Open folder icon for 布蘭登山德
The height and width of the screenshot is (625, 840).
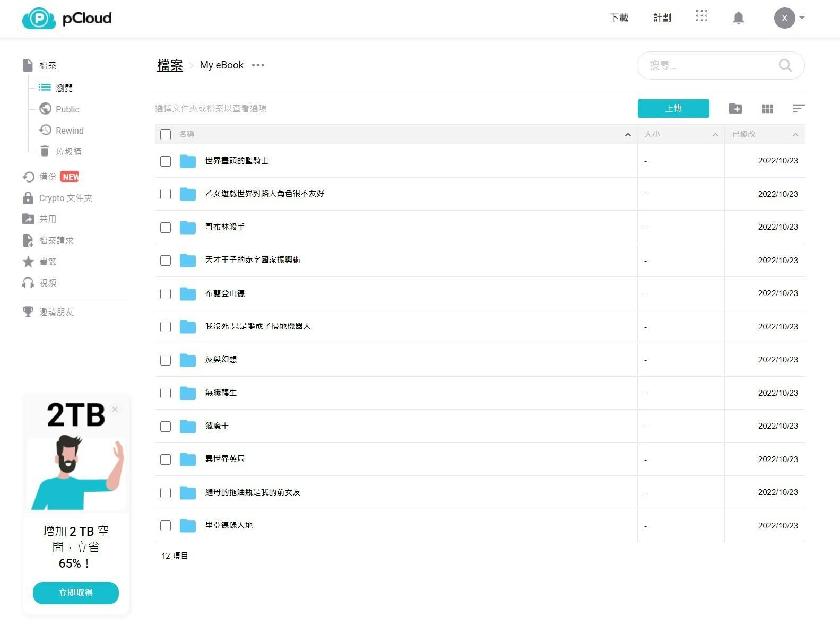188,294
